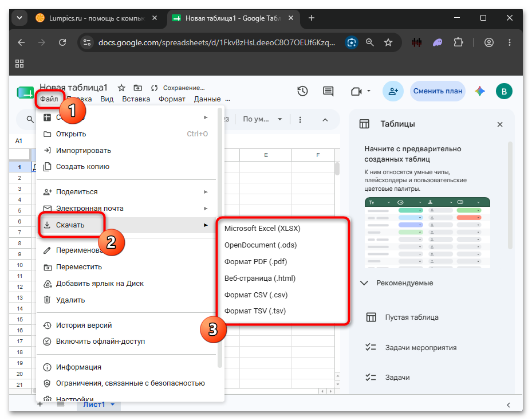
Task: Click the Сменить план button
Action: (438, 91)
